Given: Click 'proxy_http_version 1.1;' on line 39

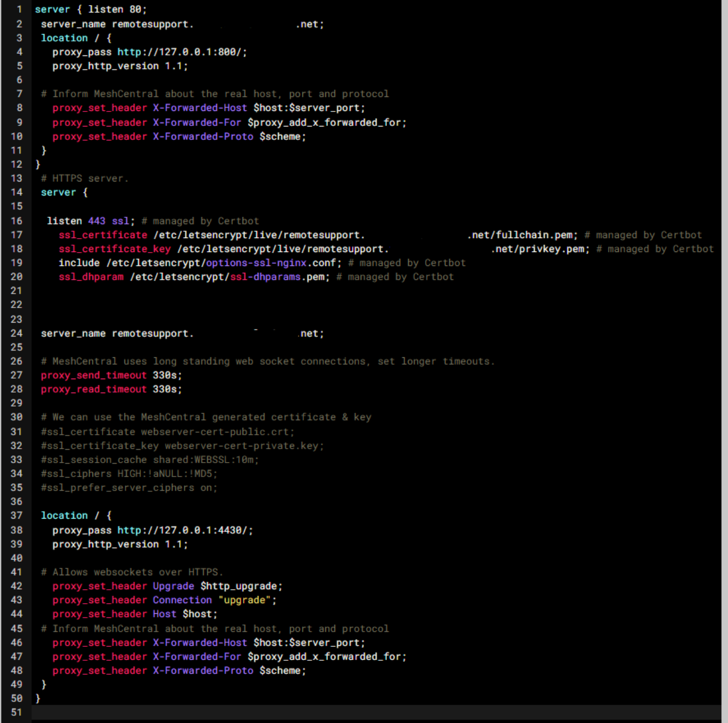Looking at the screenshot, I should pos(120,544).
